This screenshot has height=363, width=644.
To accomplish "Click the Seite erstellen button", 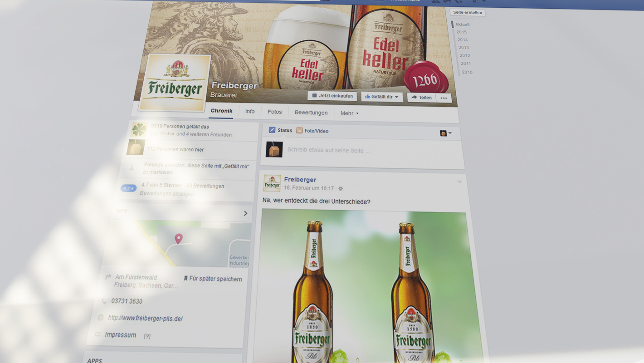I will [x=468, y=13].
